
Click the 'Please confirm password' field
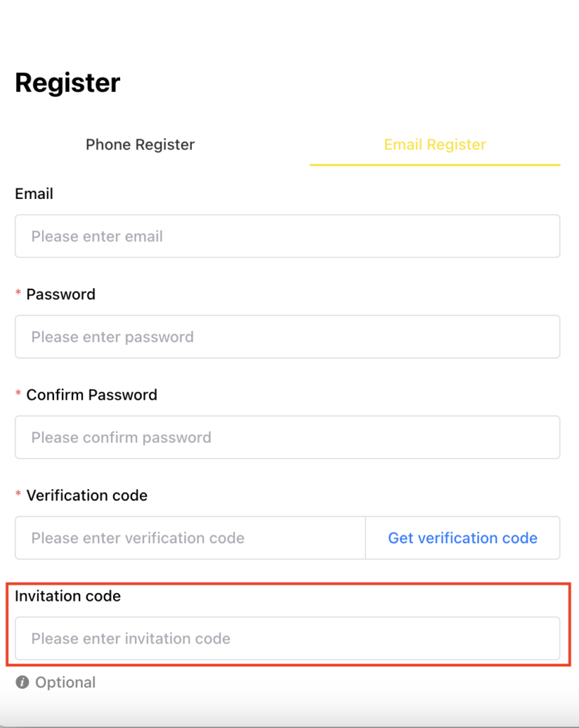tap(287, 437)
